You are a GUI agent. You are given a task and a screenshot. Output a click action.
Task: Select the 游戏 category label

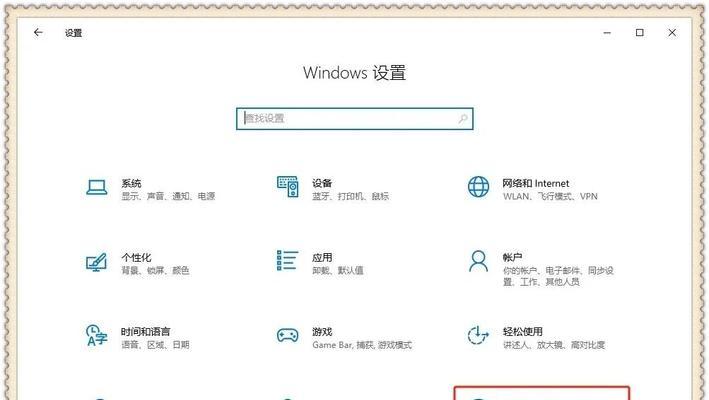(322, 331)
